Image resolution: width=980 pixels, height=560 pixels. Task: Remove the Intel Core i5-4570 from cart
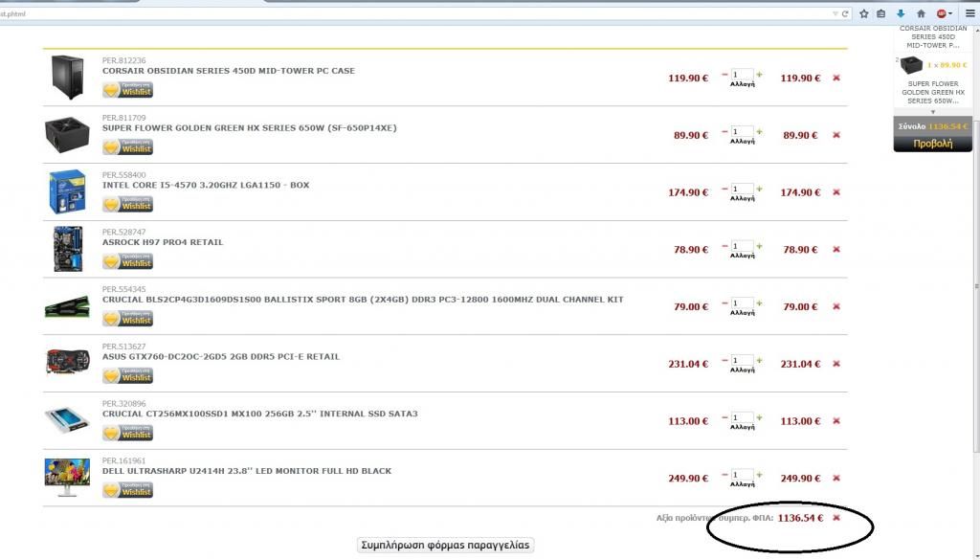click(836, 192)
